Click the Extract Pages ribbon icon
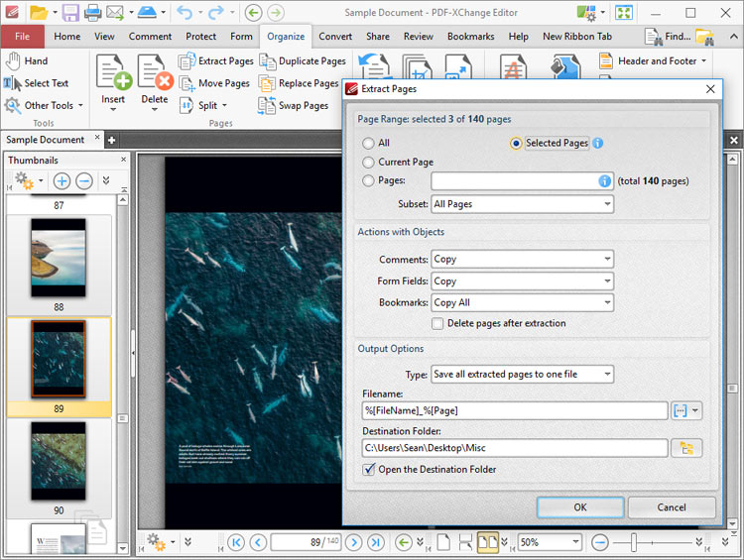 coord(186,61)
